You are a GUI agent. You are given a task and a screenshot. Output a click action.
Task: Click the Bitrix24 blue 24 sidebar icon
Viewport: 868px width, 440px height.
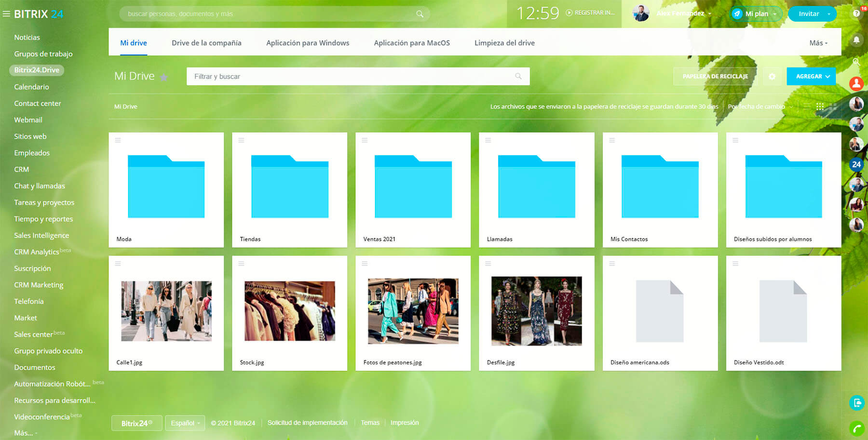tap(856, 164)
